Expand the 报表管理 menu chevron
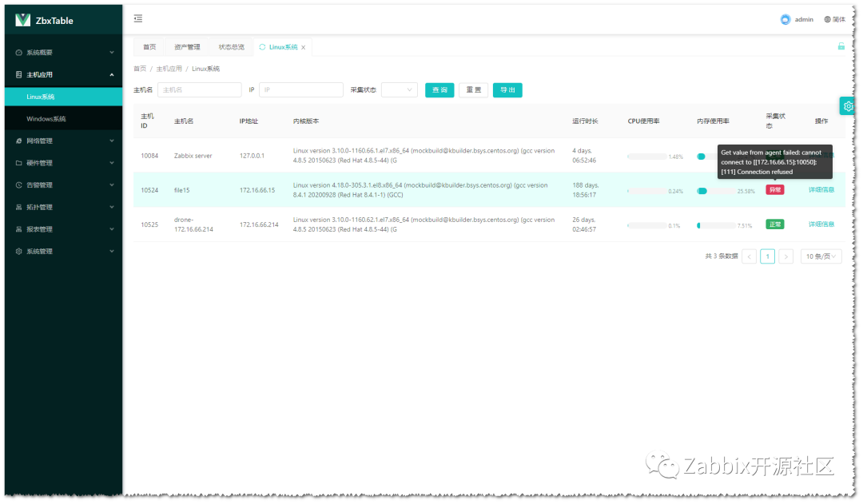 click(x=112, y=229)
